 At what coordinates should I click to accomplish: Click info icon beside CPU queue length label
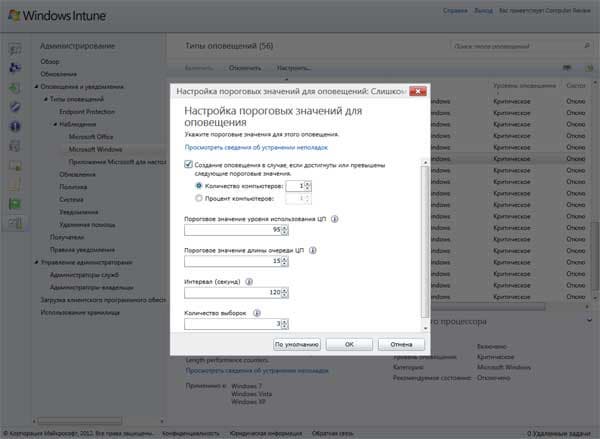313,250
